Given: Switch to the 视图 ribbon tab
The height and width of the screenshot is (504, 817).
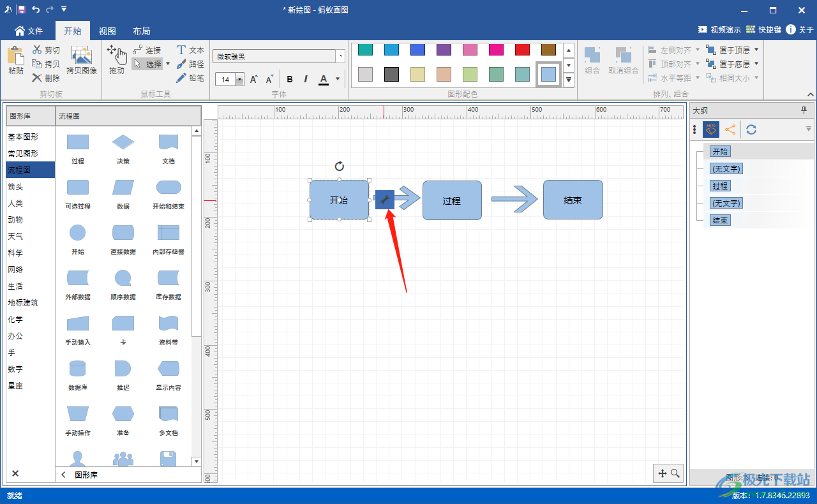Looking at the screenshot, I should pos(107,31).
